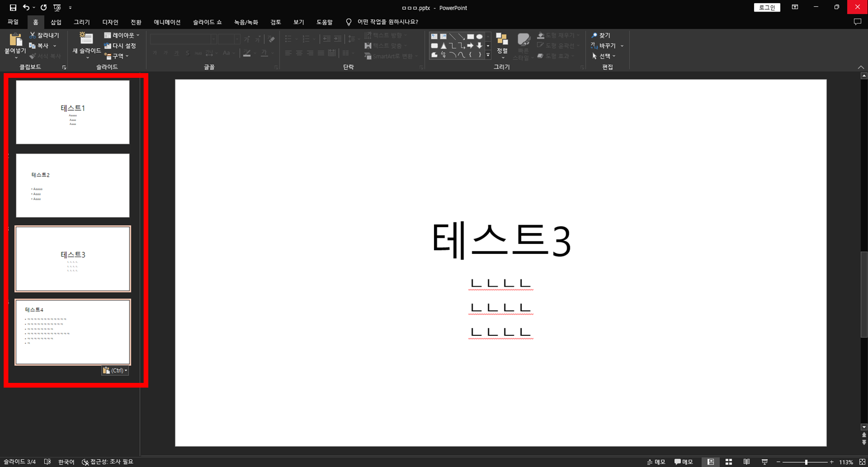The image size is (868, 467).
Task: Click the 어떤 작업을 원하시나요 search box
Action: pos(388,22)
